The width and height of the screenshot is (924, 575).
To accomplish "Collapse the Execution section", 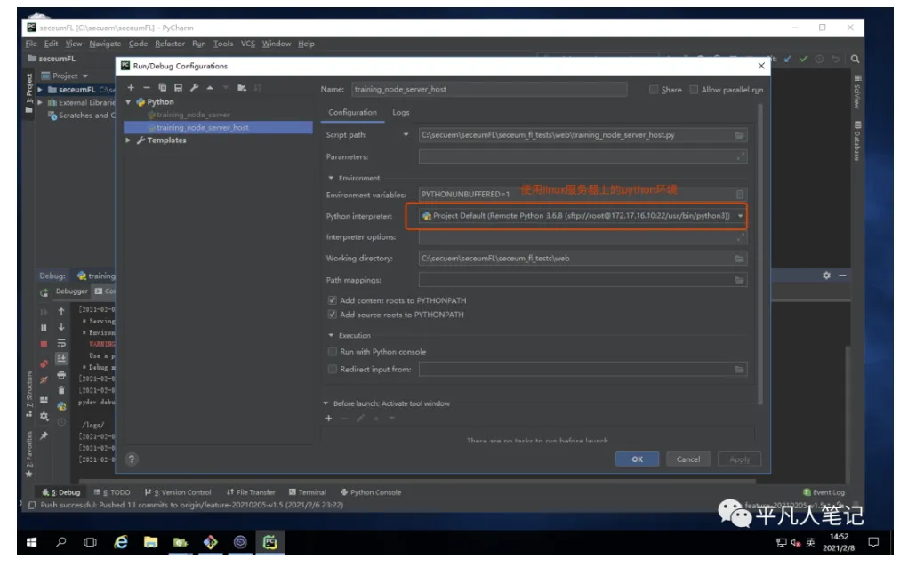I will click(x=331, y=335).
